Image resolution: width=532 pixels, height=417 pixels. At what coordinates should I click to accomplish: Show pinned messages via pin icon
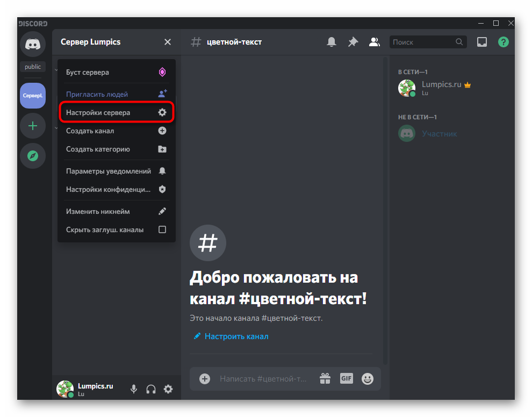click(x=353, y=42)
